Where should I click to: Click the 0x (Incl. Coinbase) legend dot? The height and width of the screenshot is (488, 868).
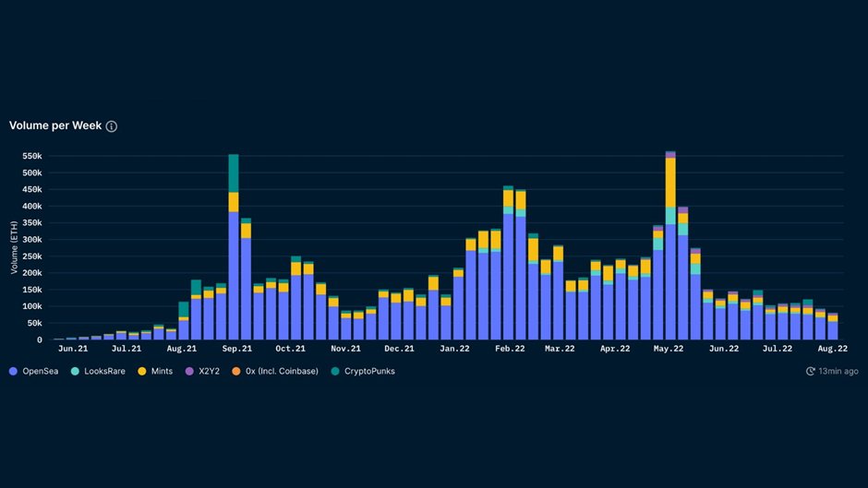pos(235,371)
